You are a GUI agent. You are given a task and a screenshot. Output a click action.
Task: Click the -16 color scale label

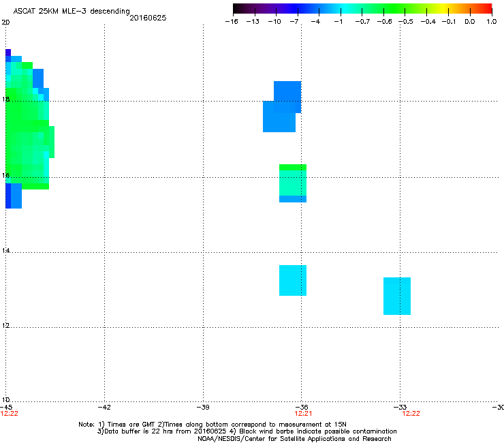click(x=232, y=22)
